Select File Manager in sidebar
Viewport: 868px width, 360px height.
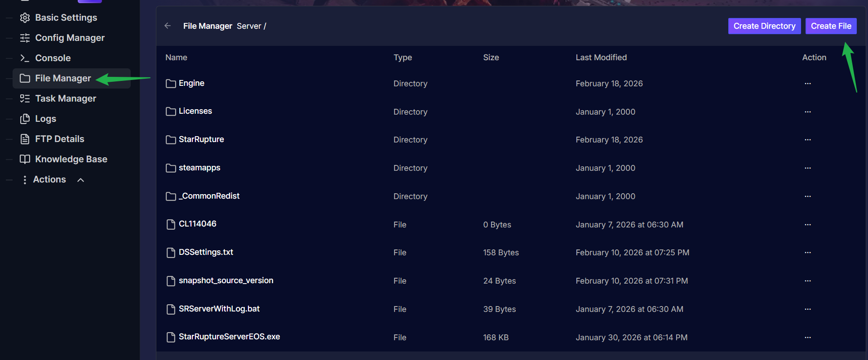63,78
